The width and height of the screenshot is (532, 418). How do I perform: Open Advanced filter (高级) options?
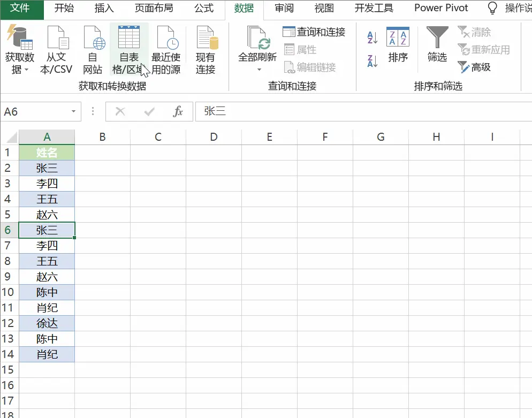tap(474, 67)
